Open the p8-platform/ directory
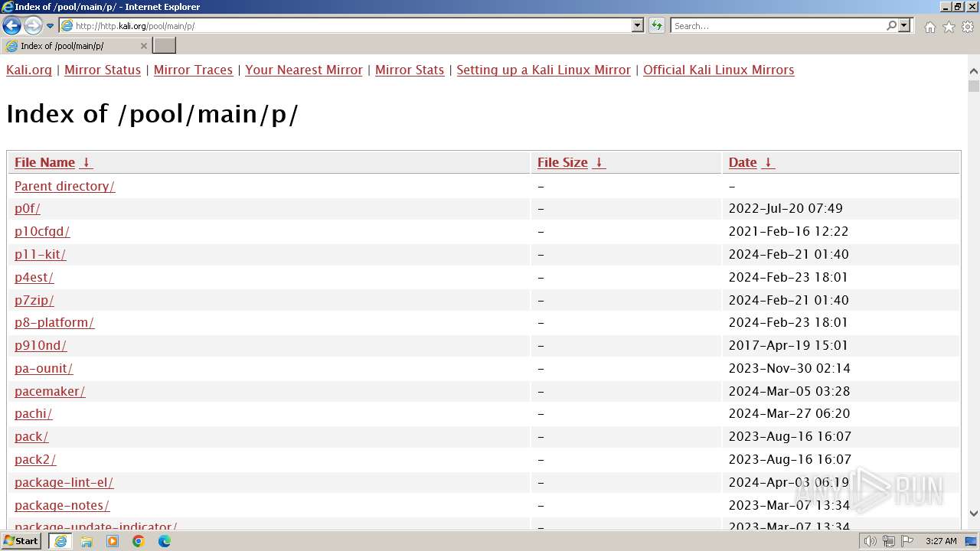Image resolution: width=980 pixels, height=551 pixels. point(54,322)
